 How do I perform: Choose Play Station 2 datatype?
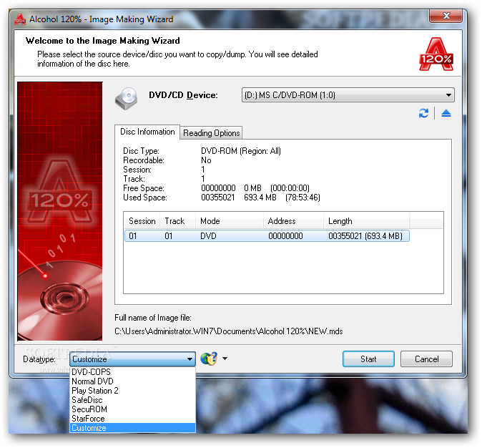[132, 391]
